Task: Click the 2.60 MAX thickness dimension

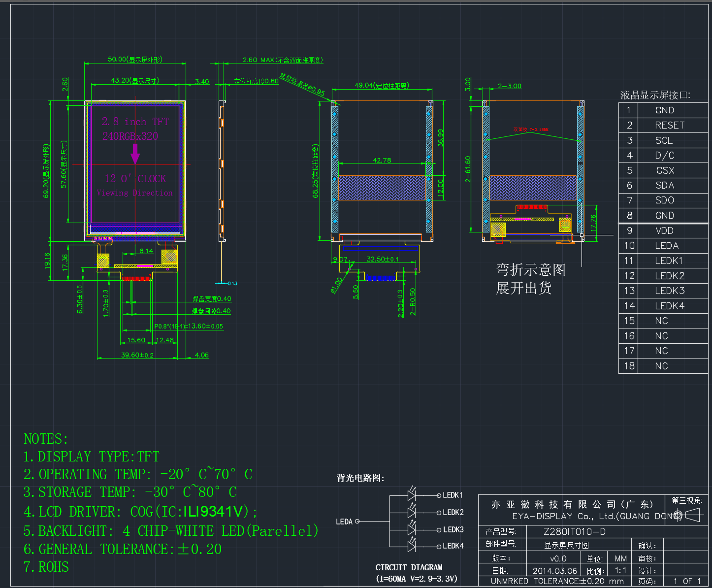Action: 283,60
